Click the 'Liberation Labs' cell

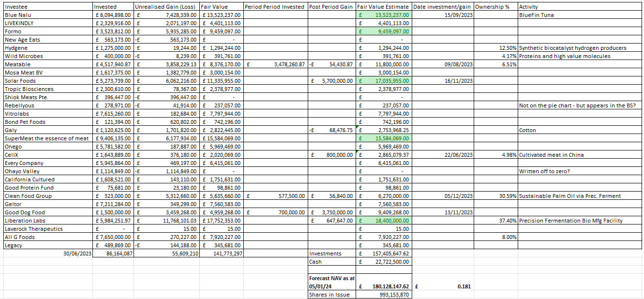pos(48,221)
